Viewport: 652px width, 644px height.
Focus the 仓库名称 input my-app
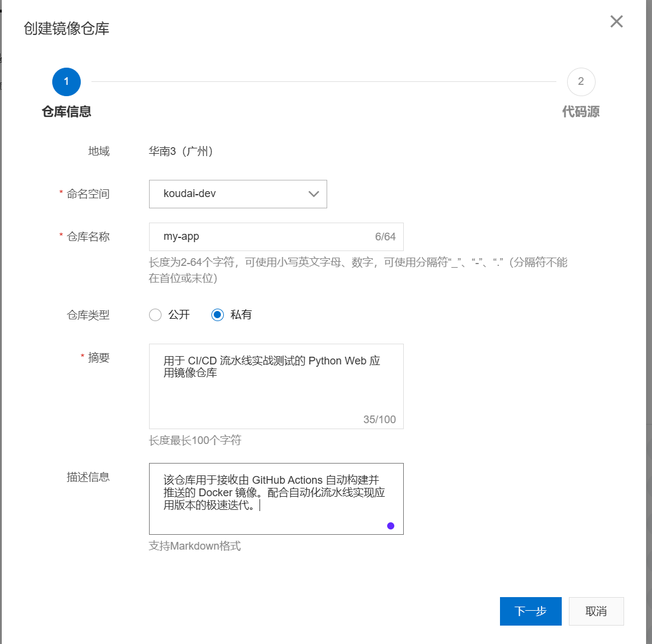point(276,237)
